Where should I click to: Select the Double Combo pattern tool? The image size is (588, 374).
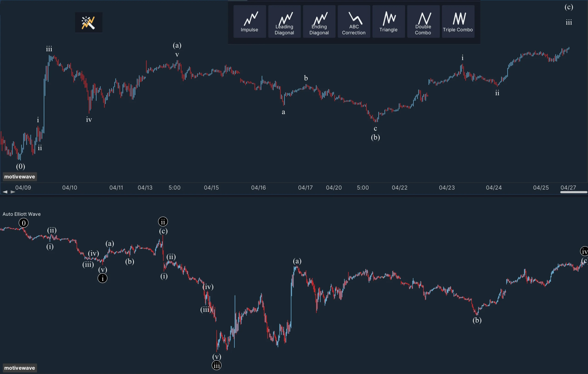point(423,22)
